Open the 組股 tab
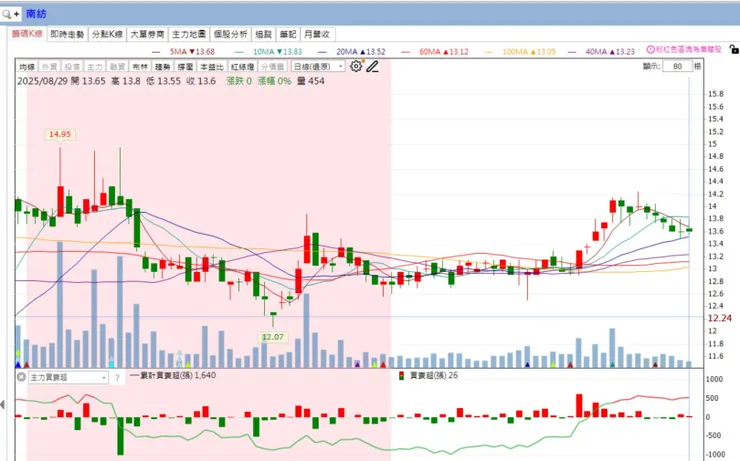This screenshot has width=740, height=461. (x=264, y=34)
